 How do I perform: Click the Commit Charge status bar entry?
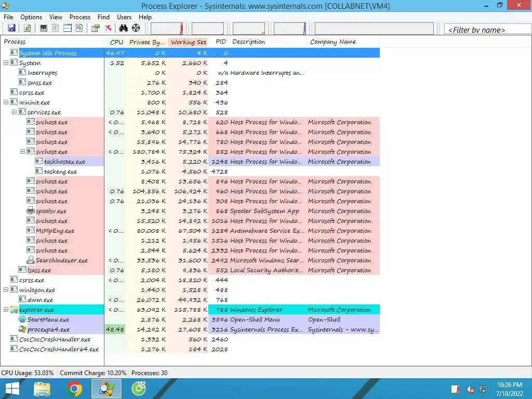(x=93, y=373)
